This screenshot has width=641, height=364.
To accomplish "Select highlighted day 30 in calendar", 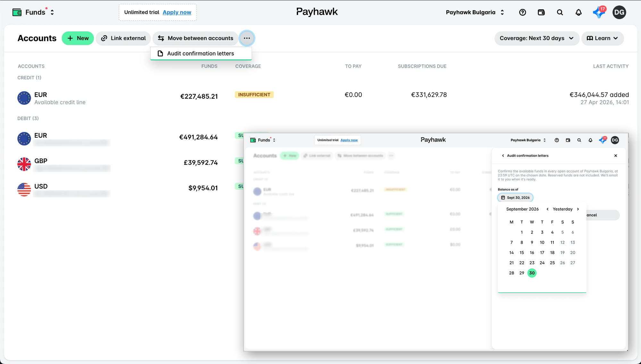I will pos(532,273).
